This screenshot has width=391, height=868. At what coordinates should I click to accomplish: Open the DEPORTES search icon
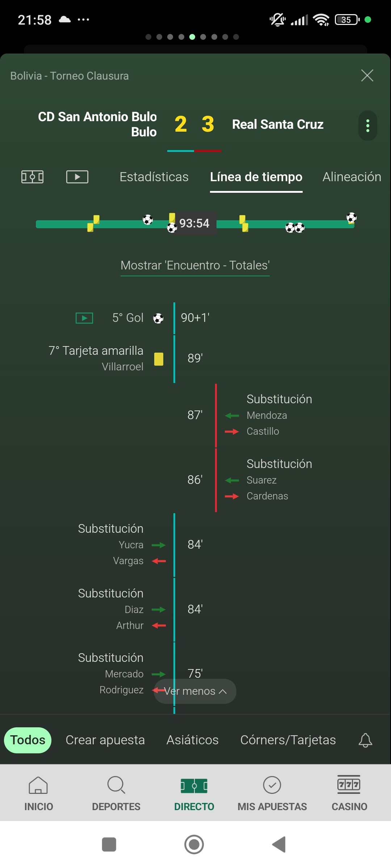tap(116, 785)
